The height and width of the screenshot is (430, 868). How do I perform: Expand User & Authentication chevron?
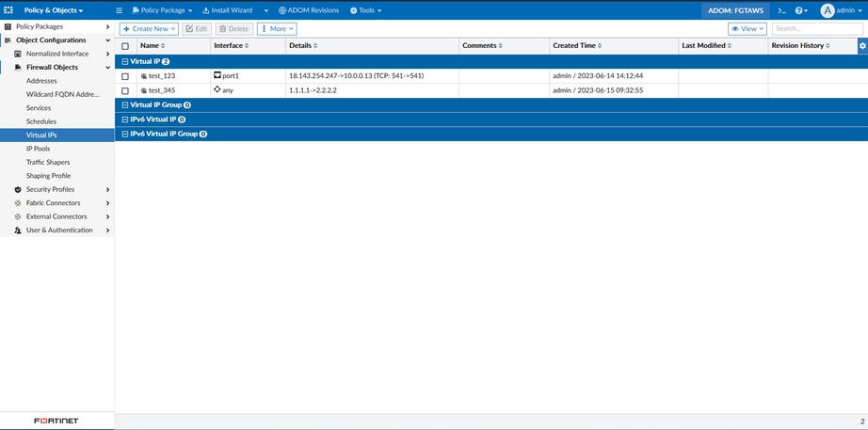(108, 231)
